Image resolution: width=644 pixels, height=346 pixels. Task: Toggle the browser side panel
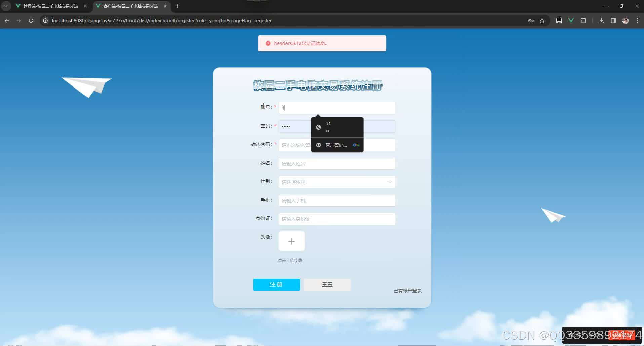point(613,21)
